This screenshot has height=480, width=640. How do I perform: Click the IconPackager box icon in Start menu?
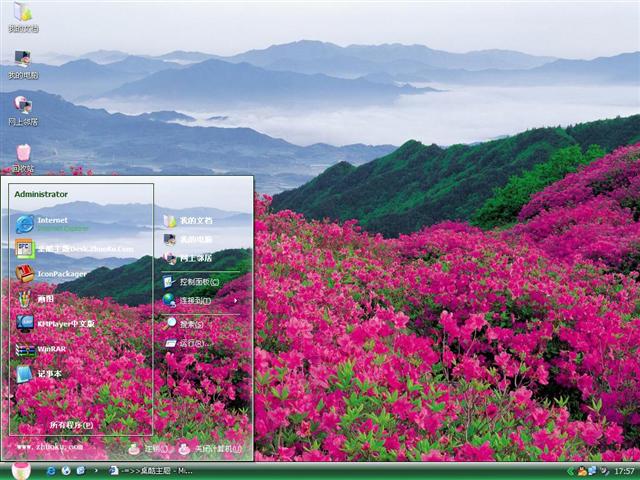point(25,274)
